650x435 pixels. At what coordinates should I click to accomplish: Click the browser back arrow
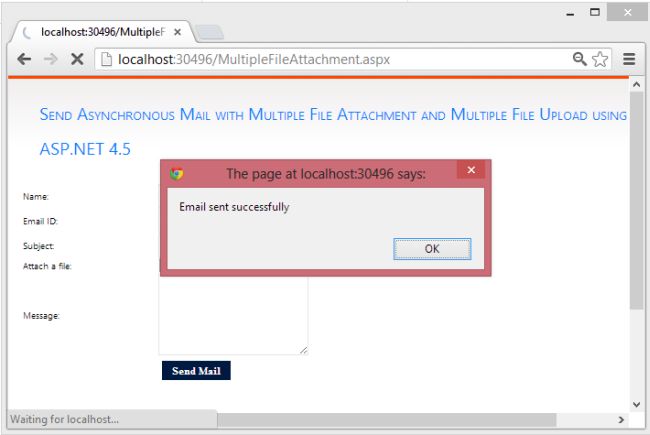(24, 59)
